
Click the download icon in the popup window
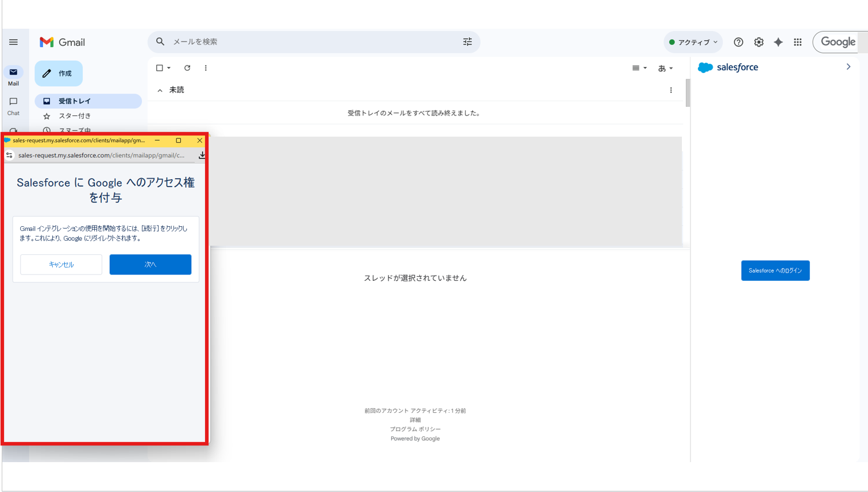202,155
